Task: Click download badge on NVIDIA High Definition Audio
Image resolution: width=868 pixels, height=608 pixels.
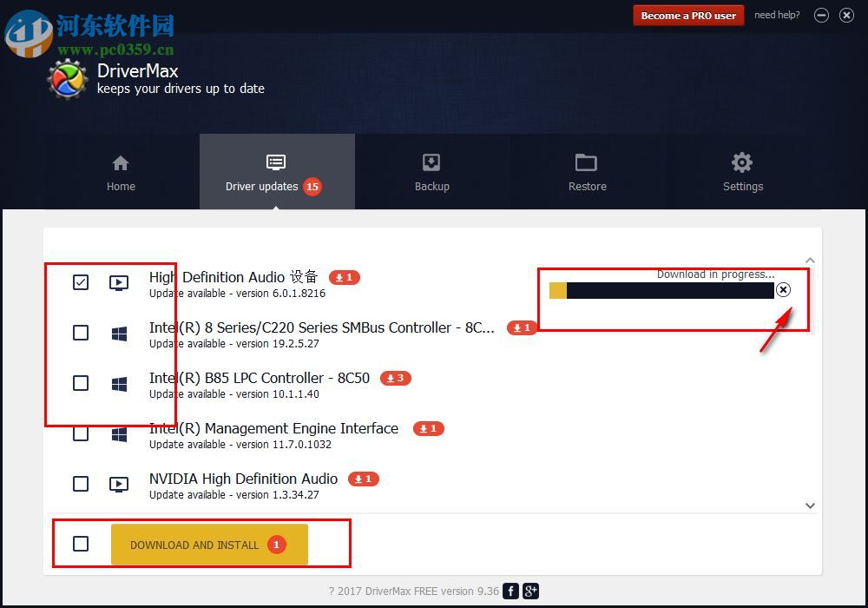Action: (363, 479)
